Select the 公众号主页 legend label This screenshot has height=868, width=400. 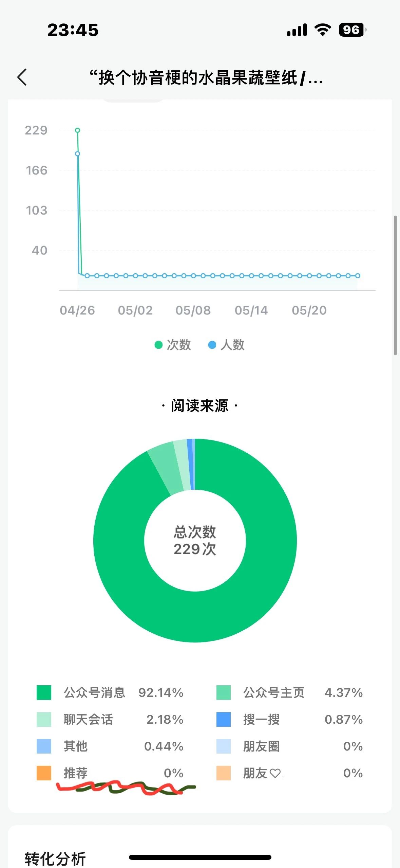(x=274, y=692)
